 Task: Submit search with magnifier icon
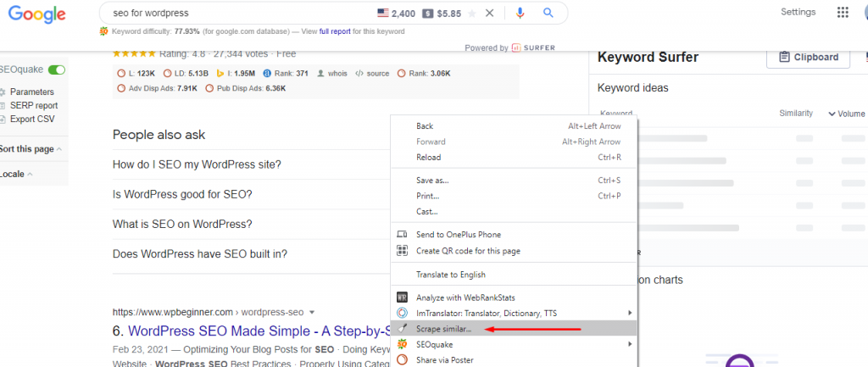[548, 14]
